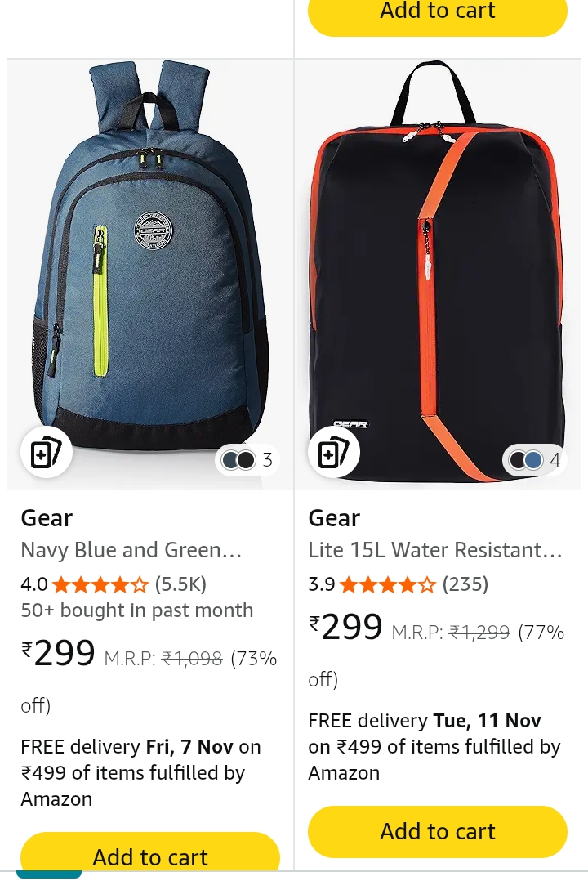Open 4.0 star rating on Navy backpack
588x881 pixels.
tap(84, 584)
